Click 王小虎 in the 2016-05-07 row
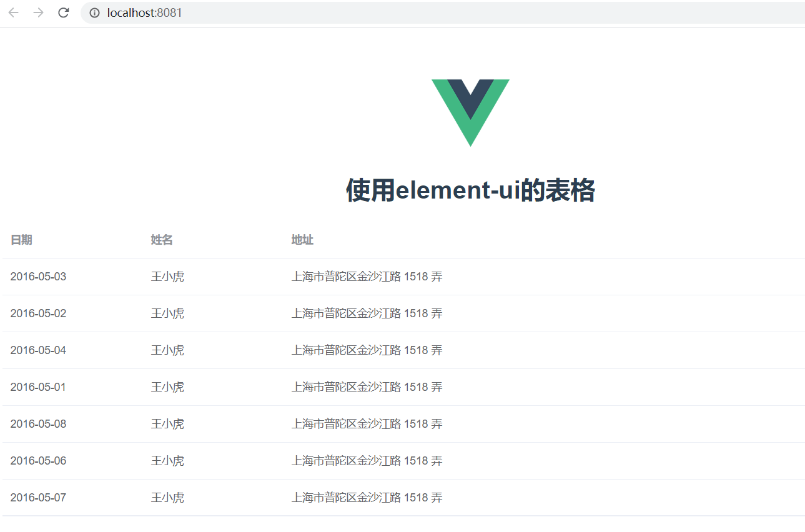 point(167,498)
